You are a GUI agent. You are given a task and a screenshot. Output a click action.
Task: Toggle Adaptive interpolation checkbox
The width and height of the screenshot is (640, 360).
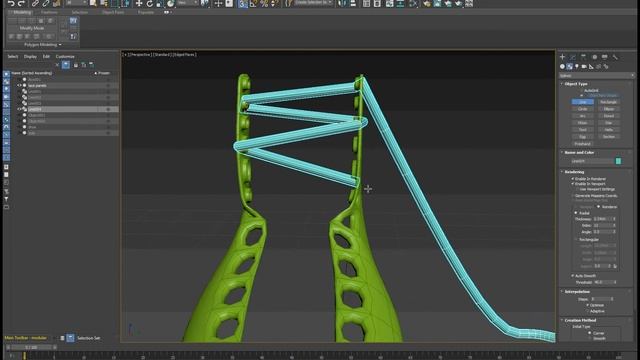[588, 311]
